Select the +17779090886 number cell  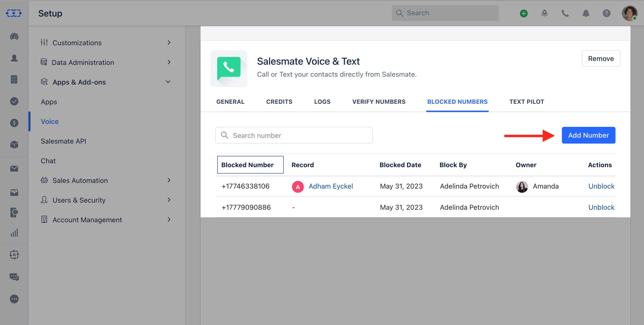coord(246,207)
